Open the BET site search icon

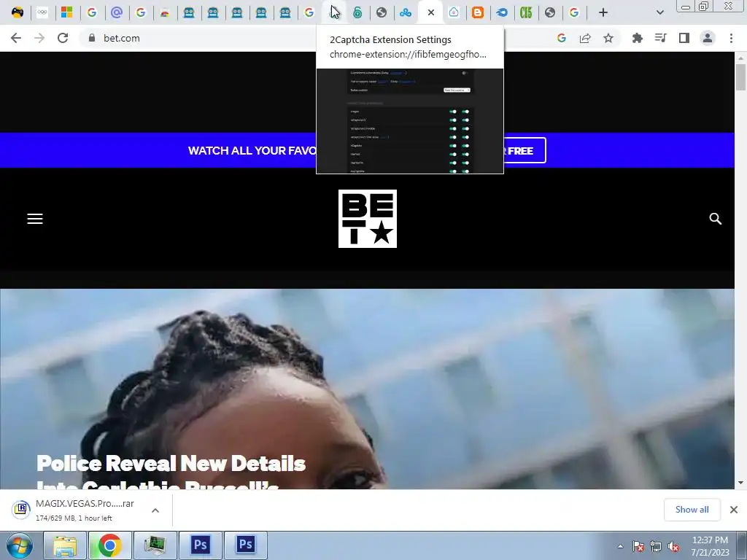[715, 219]
